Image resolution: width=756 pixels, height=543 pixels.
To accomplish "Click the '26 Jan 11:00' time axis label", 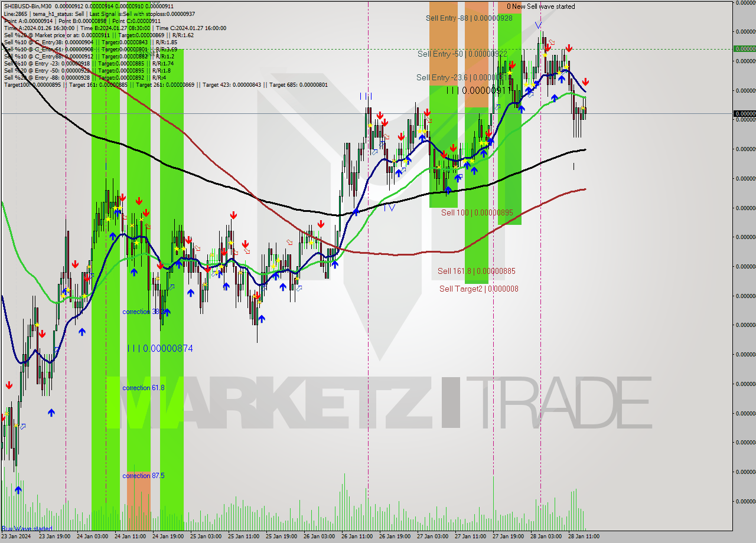I will pos(358,537).
